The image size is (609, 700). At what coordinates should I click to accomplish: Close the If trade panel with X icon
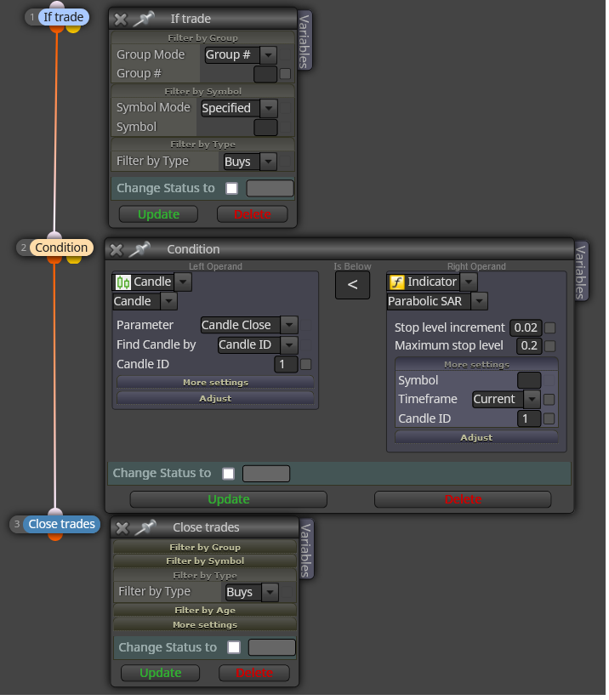[x=121, y=20]
